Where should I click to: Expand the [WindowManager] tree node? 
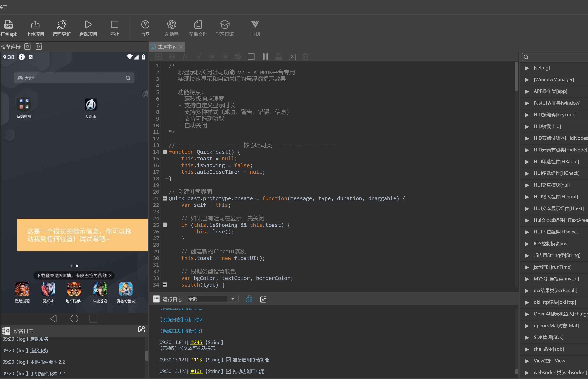[527, 80]
